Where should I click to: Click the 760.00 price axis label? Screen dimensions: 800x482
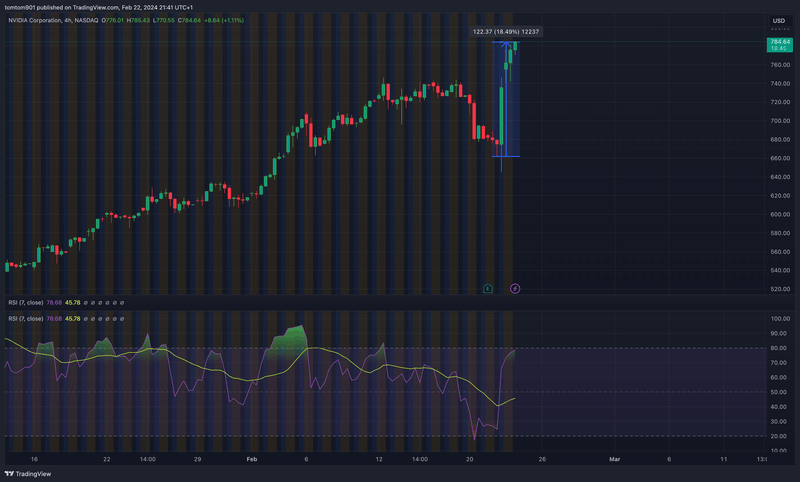pyautogui.click(x=781, y=65)
